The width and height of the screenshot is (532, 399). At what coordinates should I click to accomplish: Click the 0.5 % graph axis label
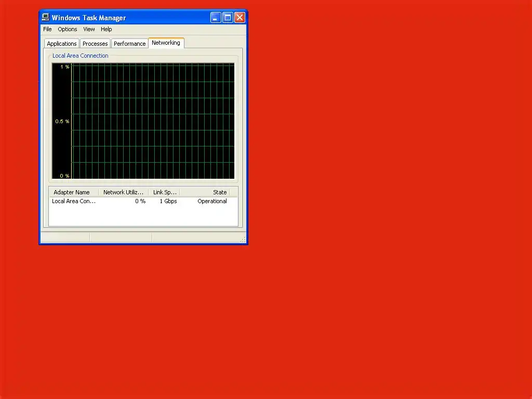[x=62, y=122]
